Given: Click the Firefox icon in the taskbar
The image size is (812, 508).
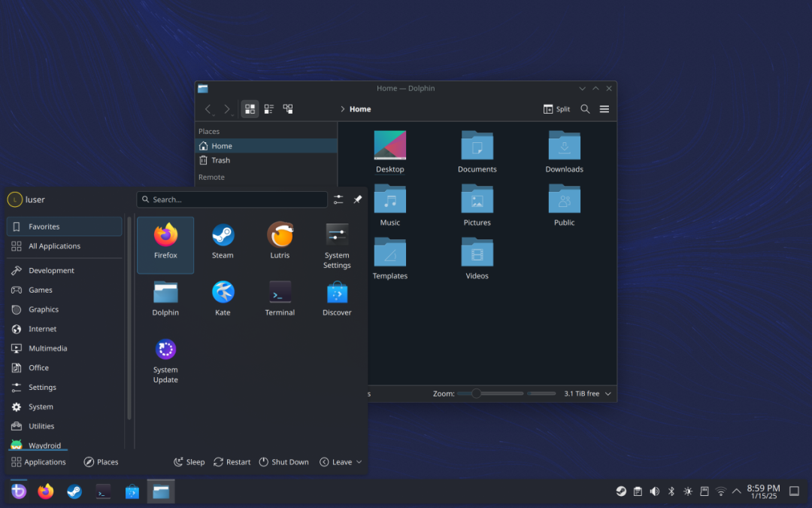Looking at the screenshot, I should click(x=46, y=491).
